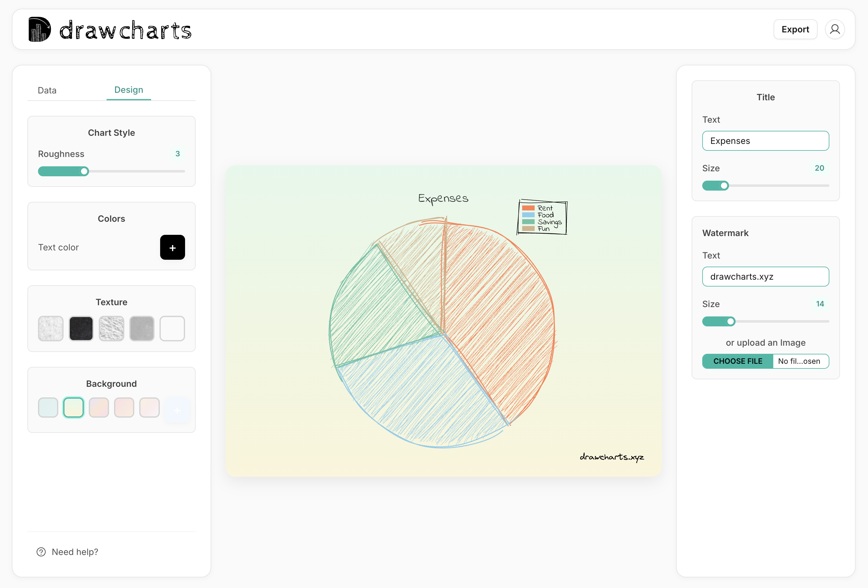Open the user account profile icon
868x588 pixels.
coord(835,29)
